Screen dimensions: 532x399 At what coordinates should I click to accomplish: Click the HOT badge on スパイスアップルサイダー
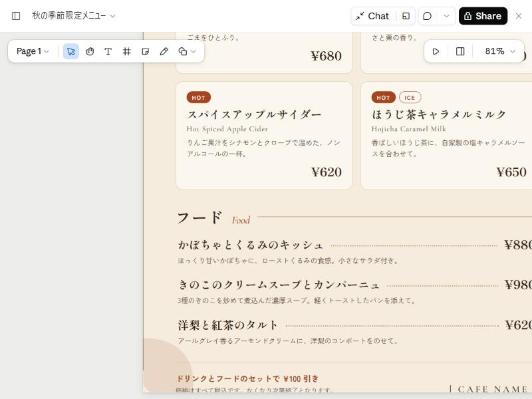(x=198, y=98)
